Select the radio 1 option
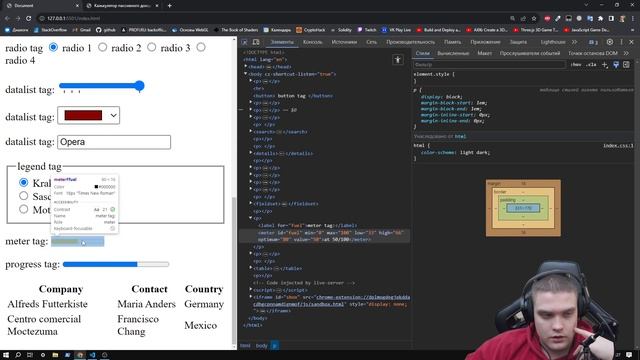Screen dimensions: 640x360 point(53,47)
